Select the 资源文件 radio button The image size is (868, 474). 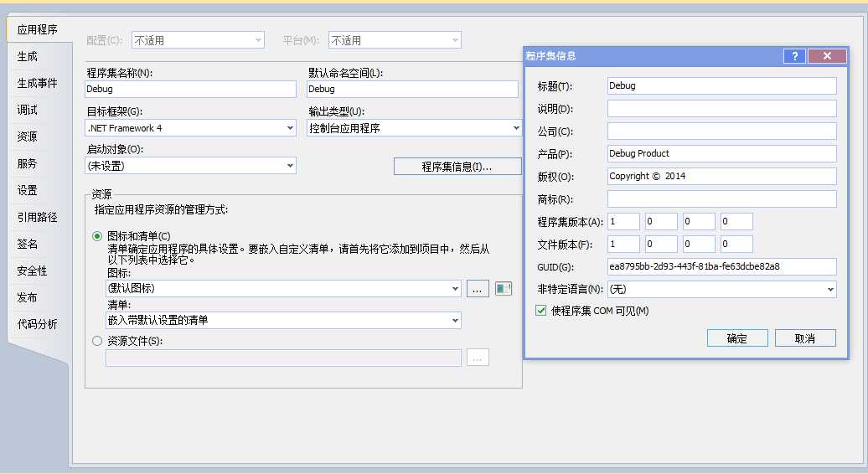pyautogui.click(x=97, y=341)
